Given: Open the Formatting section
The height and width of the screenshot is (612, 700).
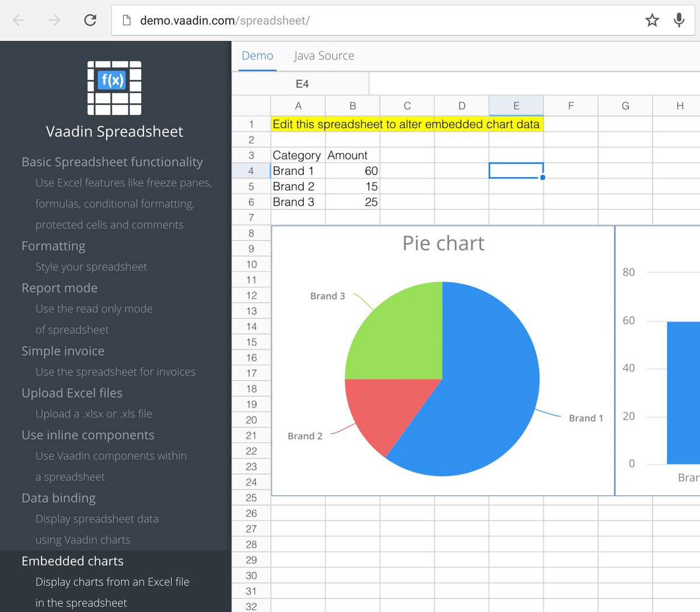Looking at the screenshot, I should (53, 246).
